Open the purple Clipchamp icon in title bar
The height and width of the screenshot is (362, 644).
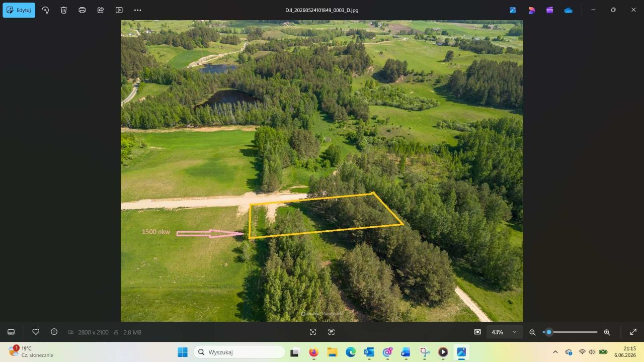coord(550,10)
